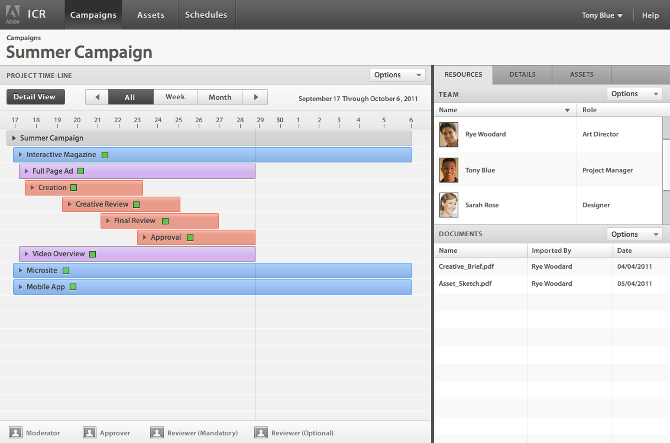
Task: Click the Reviewer (Mandatory) legend icon
Action: tap(157, 432)
